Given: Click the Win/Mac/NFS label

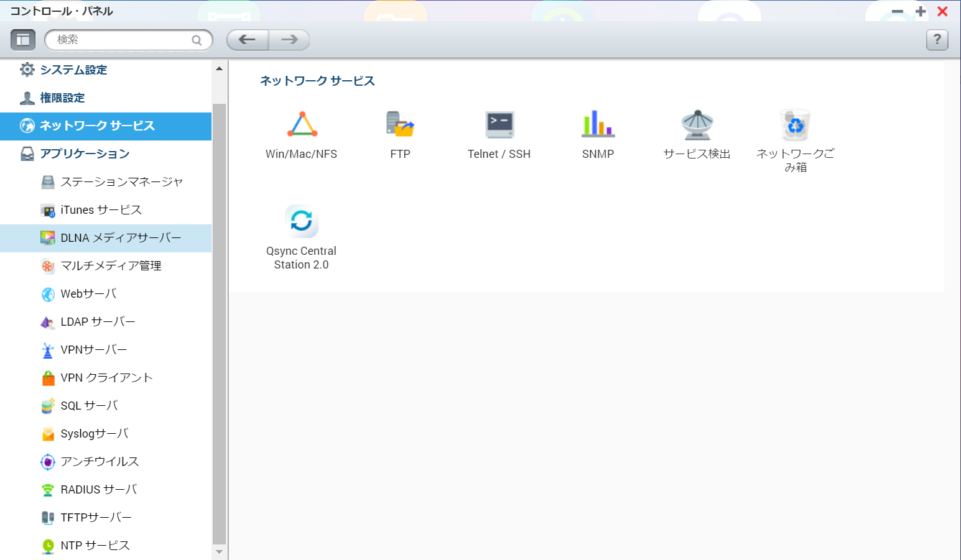Looking at the screenshot, I should (x=302, y=154).
